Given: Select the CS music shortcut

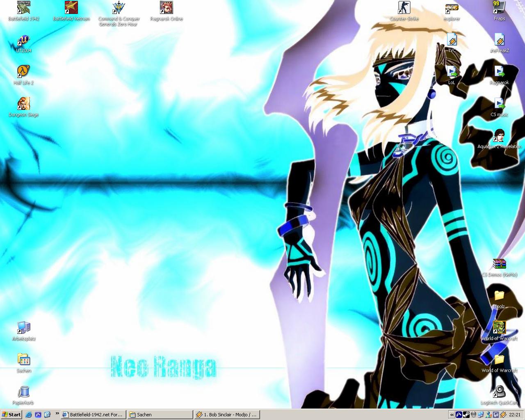Looking at the screenshot, I should (x=499, y=107).
